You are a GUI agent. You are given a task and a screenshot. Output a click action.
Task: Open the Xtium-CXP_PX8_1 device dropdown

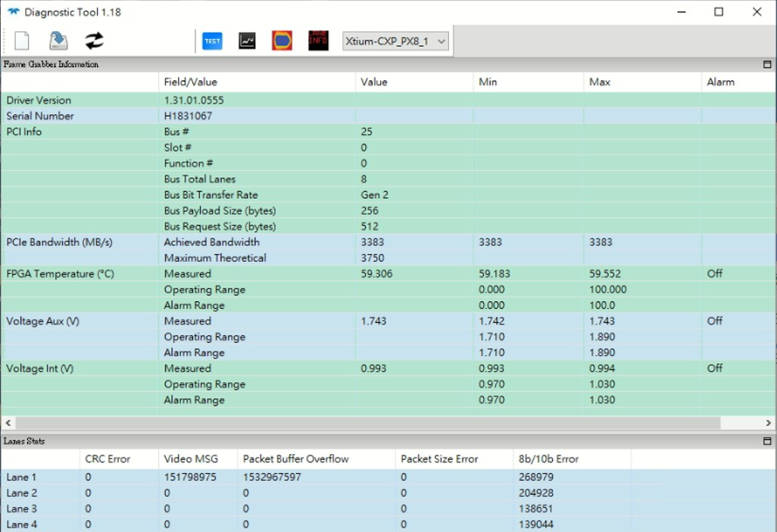click(x=395, y=41)
